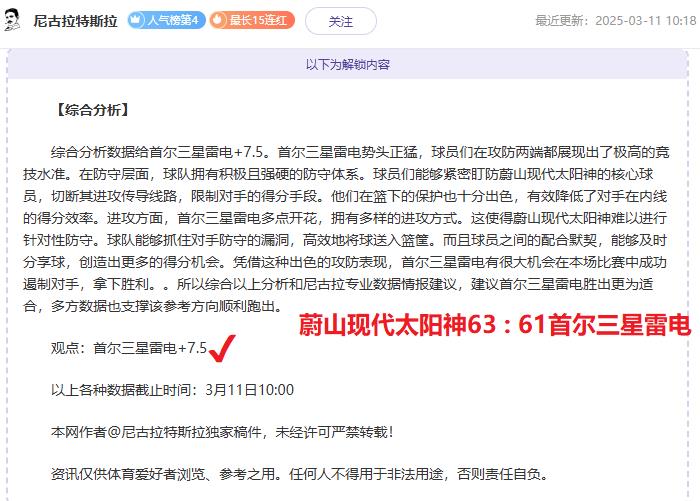
Task: Click the 观点：首尔三星雷电+7.5 line
Action: (x=129, y=348)
